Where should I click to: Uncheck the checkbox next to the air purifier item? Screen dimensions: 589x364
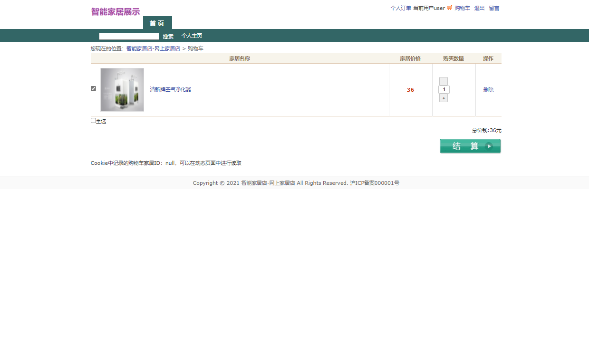point(93,88)
